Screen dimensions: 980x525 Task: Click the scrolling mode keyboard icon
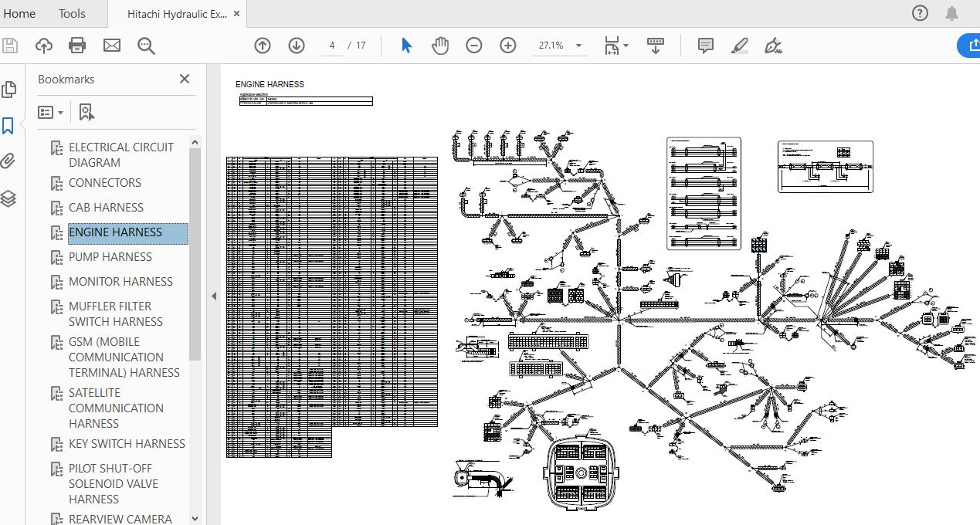(656, 46)
